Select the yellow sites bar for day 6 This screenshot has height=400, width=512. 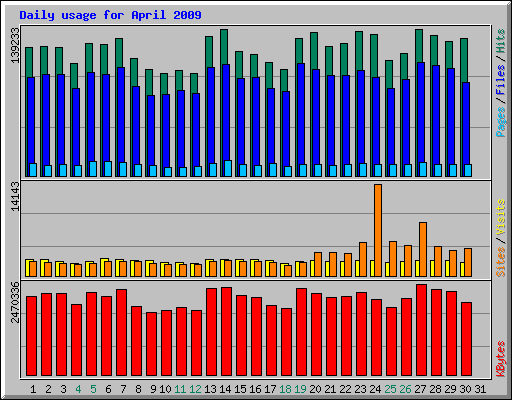[x=103, y=267]
